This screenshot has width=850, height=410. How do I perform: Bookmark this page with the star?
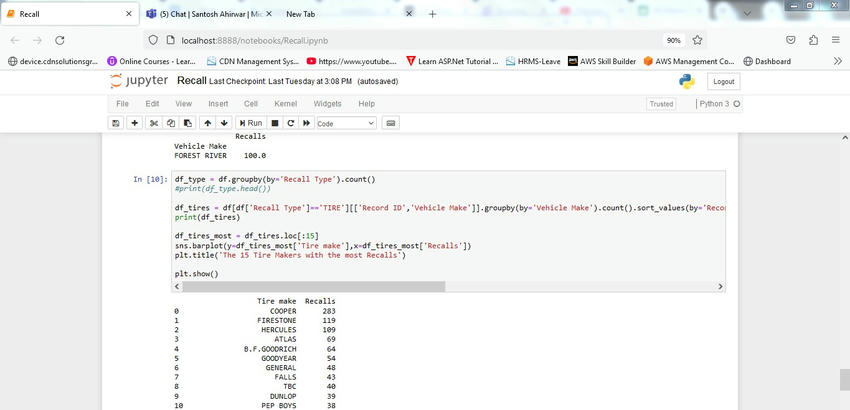point(697,40)
